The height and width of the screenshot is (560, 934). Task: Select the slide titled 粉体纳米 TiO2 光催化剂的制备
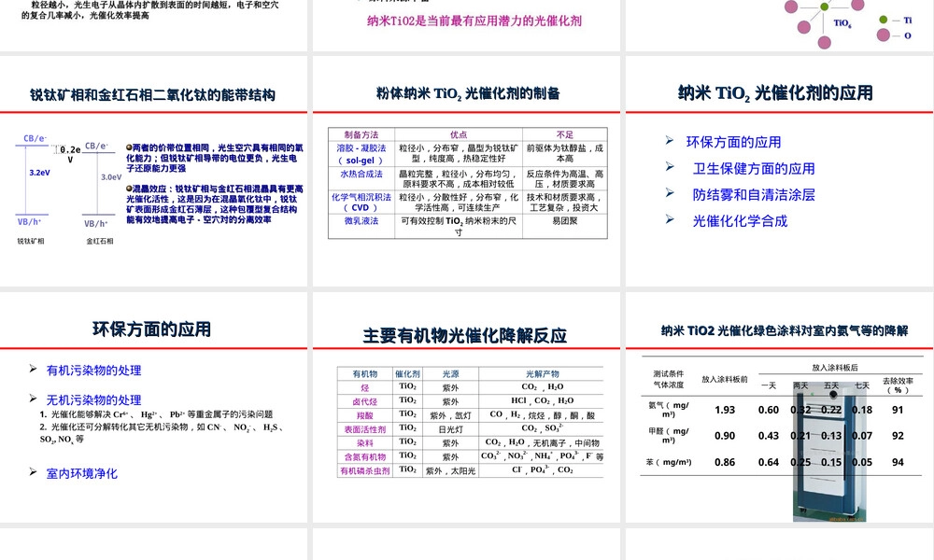(x=466, y=172)
